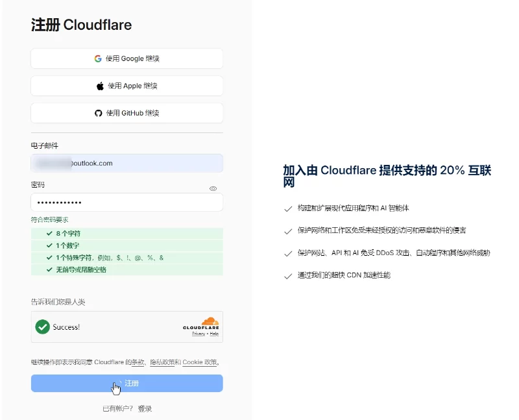Click the orange Cloudflare cloud logo
The image size is (519, 420).
pos(209,321)
